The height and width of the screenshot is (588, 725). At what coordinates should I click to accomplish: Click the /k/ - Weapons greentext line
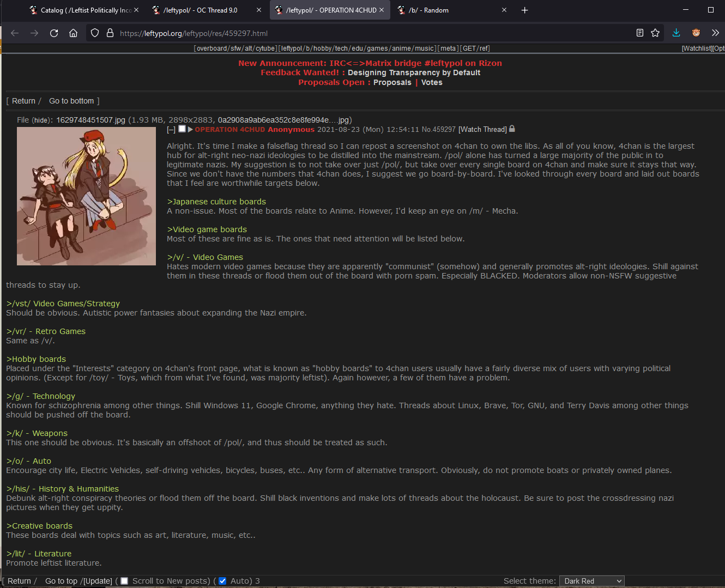37,433
